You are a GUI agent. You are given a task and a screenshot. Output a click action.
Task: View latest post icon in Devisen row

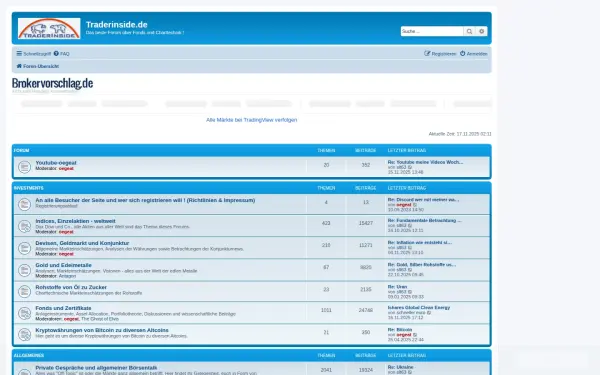click(x=410, y=248)
